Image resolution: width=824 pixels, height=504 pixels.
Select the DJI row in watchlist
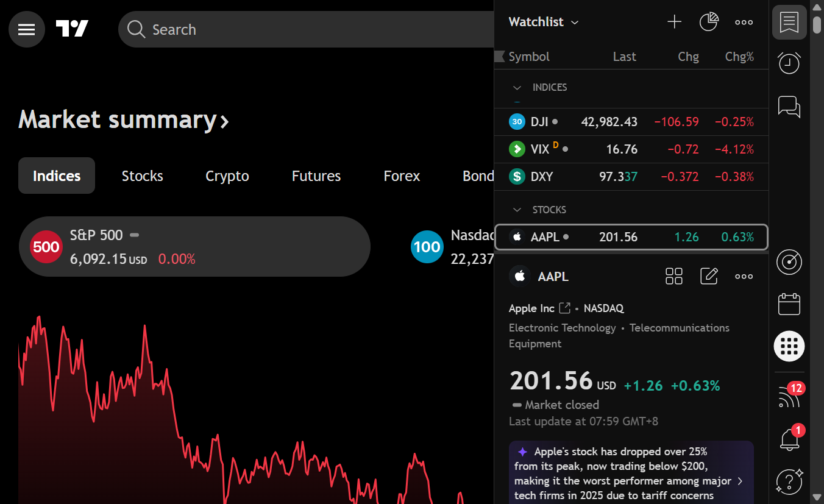(631, 122)
